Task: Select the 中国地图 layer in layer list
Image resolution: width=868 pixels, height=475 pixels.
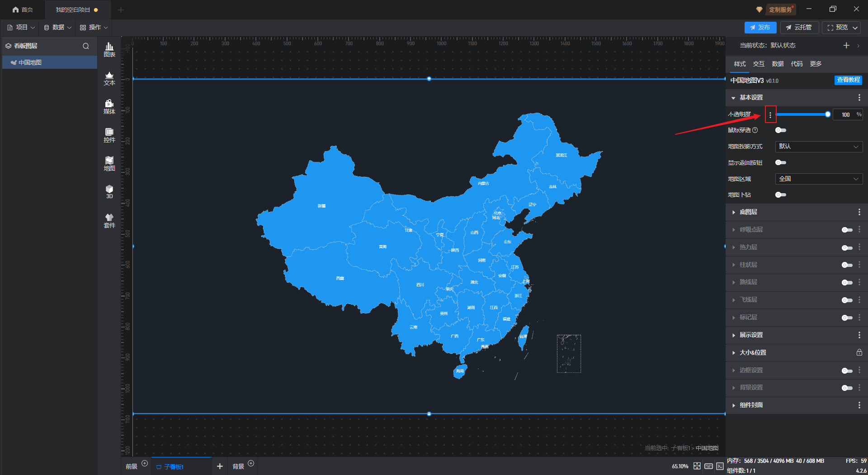Action: (50, 62)
